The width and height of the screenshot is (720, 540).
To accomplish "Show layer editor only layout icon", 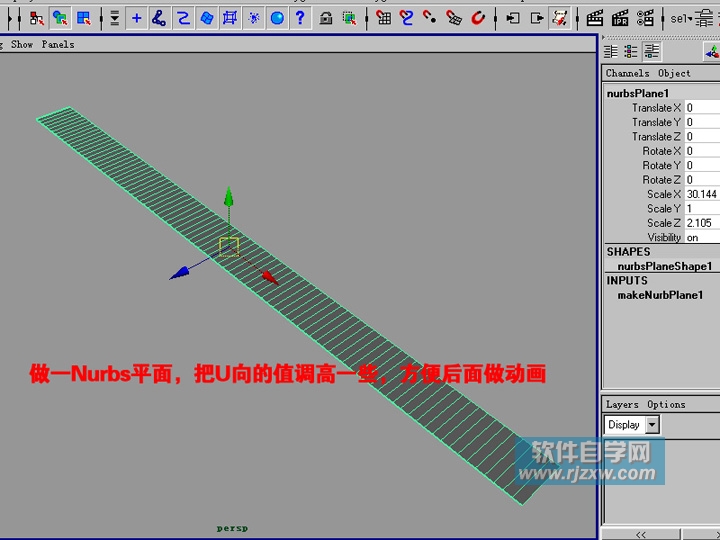I will click(x=631, y=51).
